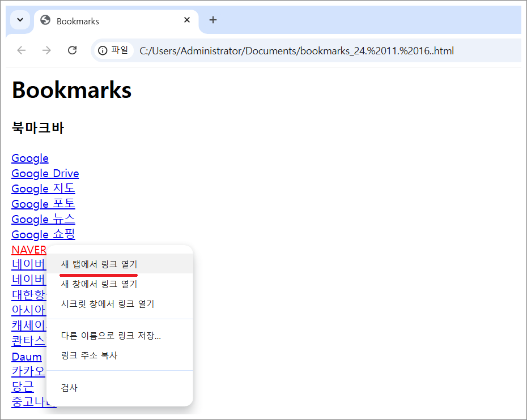Viewport: 527px width, 420px height.
Task: Choose 검사 from context menu
Action: click(x=120, y=388)
